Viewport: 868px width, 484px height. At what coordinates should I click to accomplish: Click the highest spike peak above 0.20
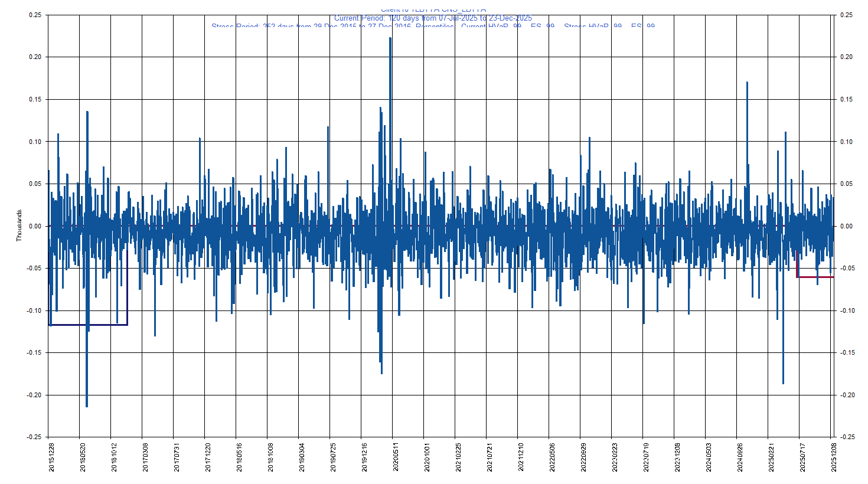point(390,38)
